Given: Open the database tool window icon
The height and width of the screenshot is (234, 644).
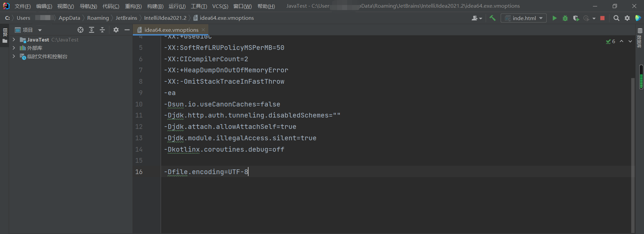Looking at the screenshot, I should click(640, 30).
